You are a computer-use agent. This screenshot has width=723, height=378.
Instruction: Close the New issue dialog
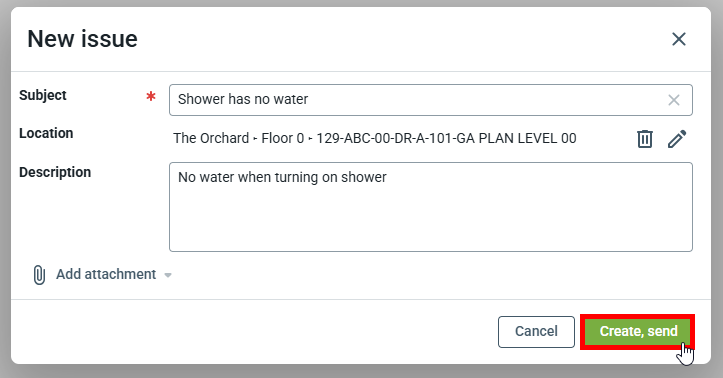click(x=679, y=39)
